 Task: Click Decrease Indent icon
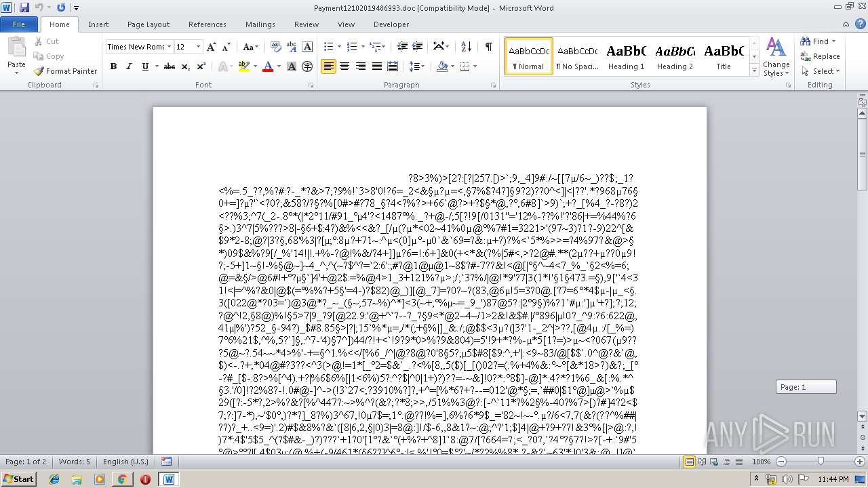click(402, 47)
